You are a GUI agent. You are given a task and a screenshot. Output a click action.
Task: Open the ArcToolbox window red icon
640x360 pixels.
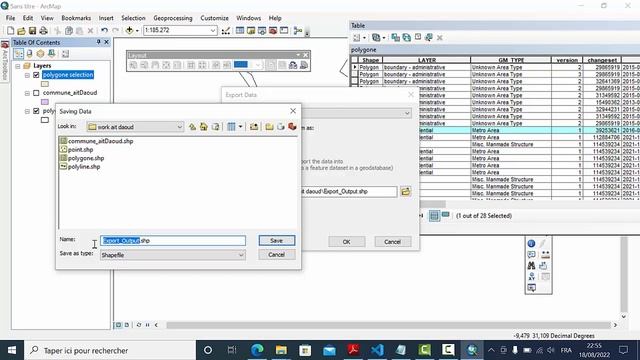tap(273, 31)
